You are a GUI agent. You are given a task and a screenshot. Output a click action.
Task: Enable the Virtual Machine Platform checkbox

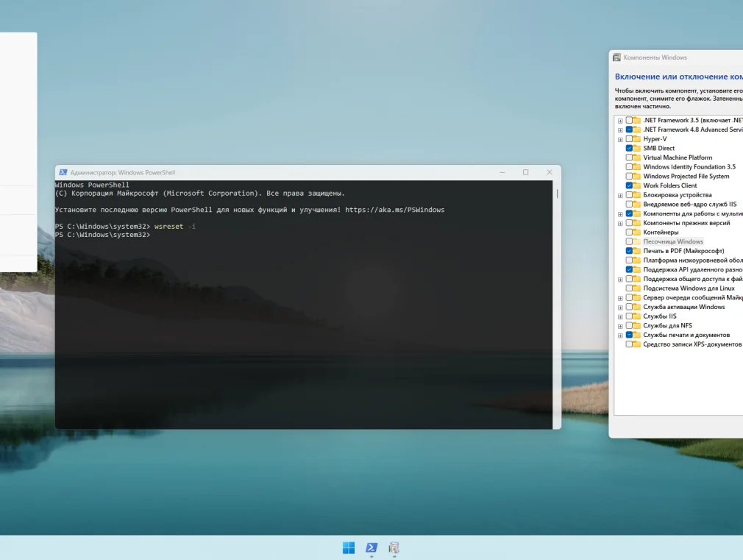pos(629,157)
